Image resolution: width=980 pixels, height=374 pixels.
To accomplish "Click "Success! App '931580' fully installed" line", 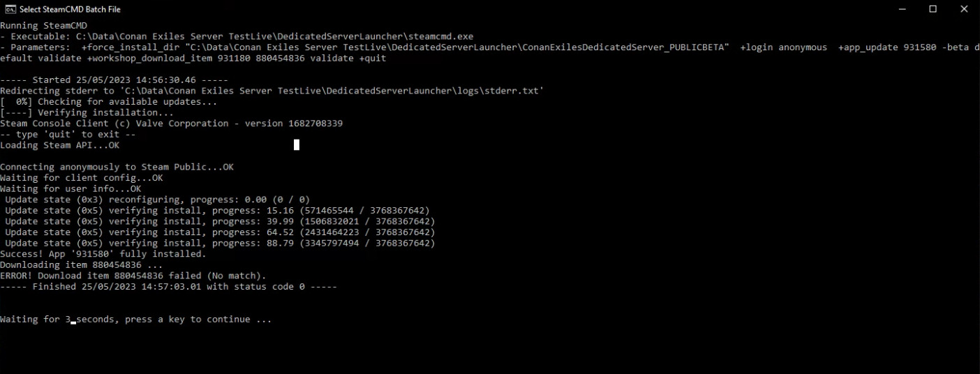I will 103,254.
